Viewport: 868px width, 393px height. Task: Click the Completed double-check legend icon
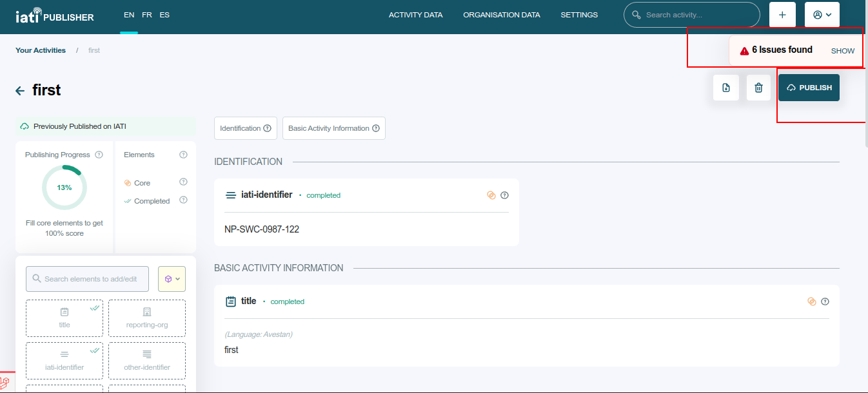click(128, 201)
